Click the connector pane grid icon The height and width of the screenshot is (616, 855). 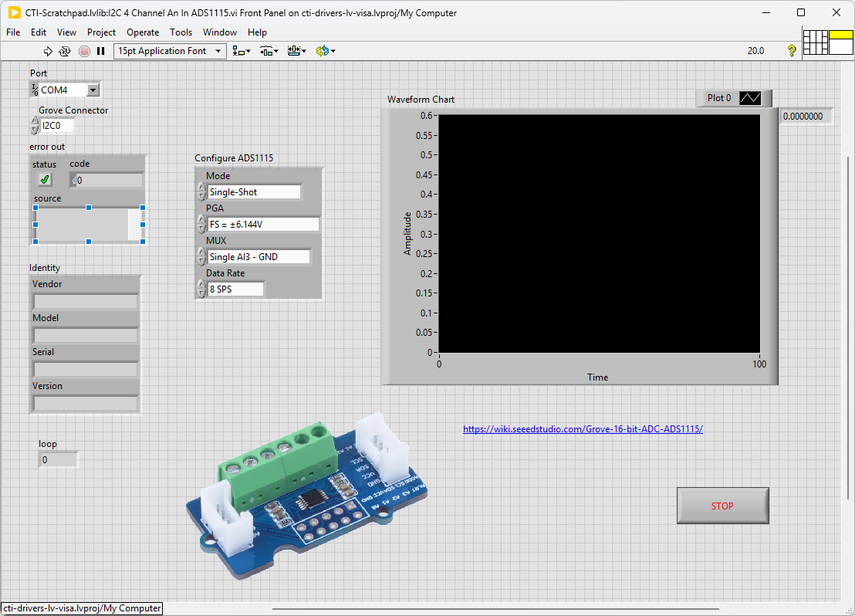[815, 42]
